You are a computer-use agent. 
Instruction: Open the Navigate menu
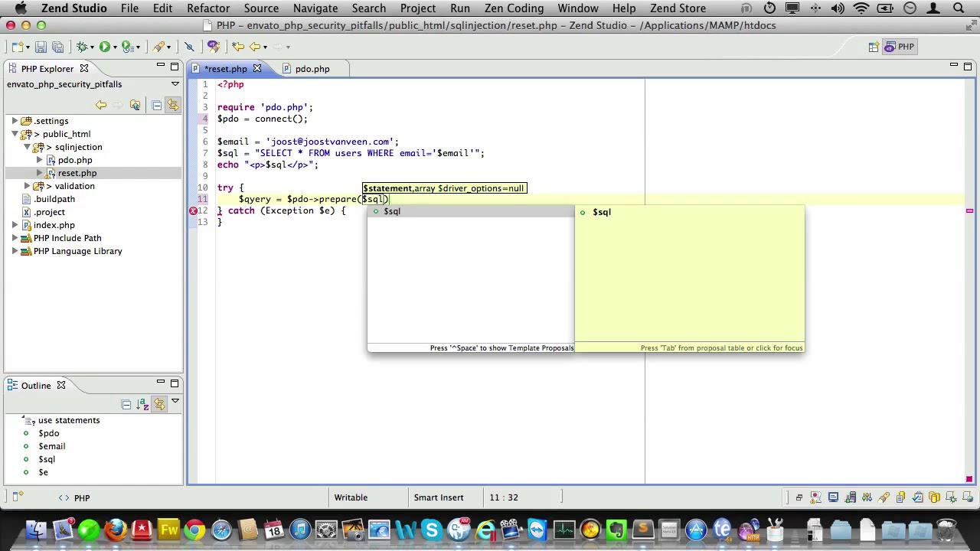(315, 8)
